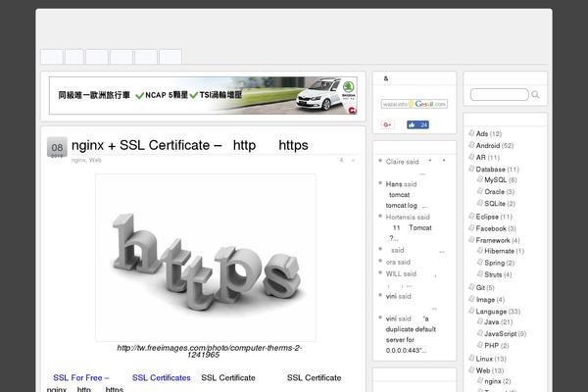Open the Framework (4) category
Screen dimensions: 588x392
coord(498,240)
